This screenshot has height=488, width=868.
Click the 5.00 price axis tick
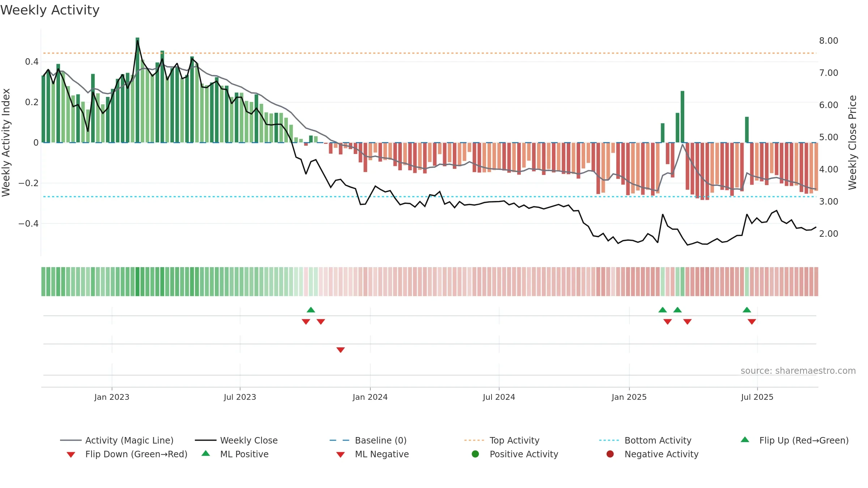click(829, 137)
